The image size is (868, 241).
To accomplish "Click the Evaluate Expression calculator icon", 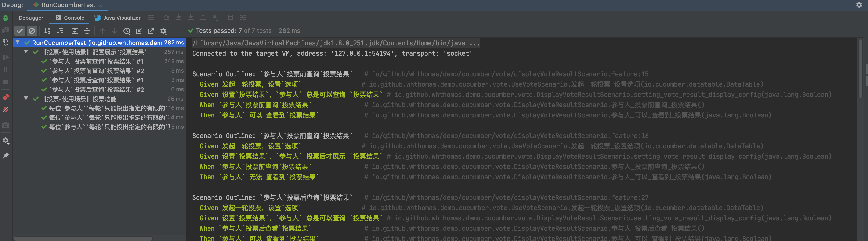I will [x=231, y=18].
